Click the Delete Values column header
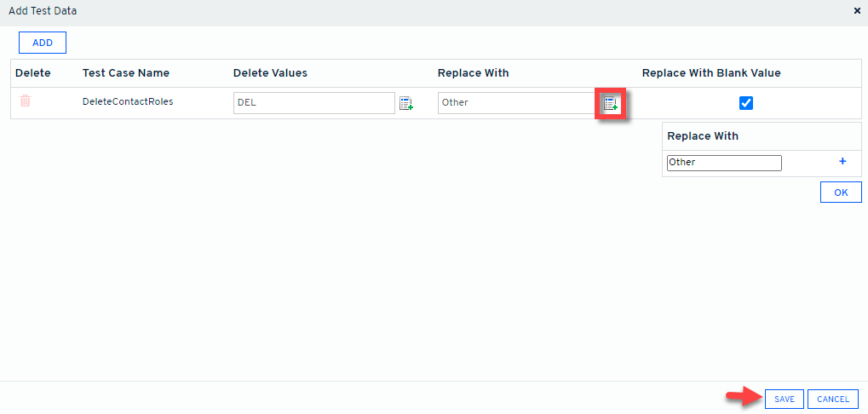Image resolution: width=868 pixels, height=414 pixels. point(270,73)
